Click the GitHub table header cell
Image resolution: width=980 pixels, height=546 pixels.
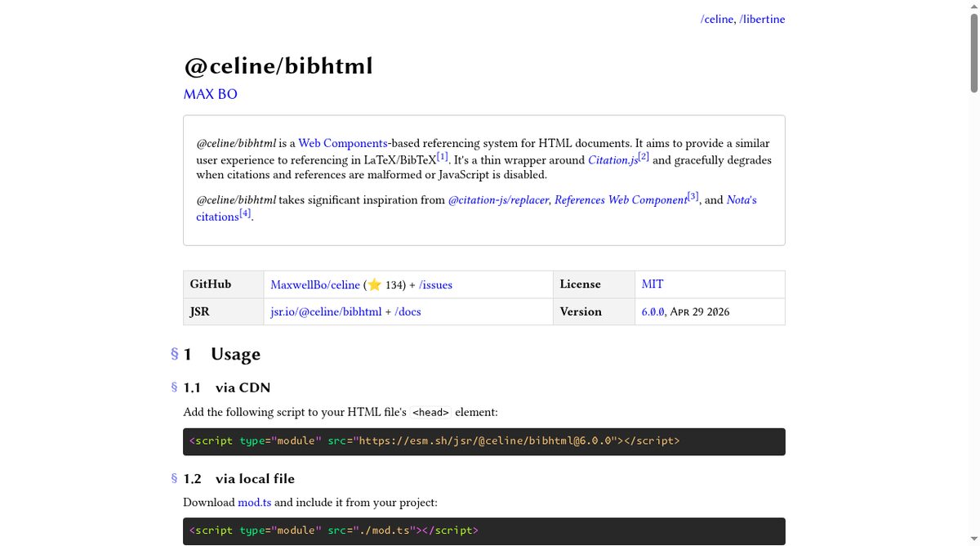(x=223, y=284)
